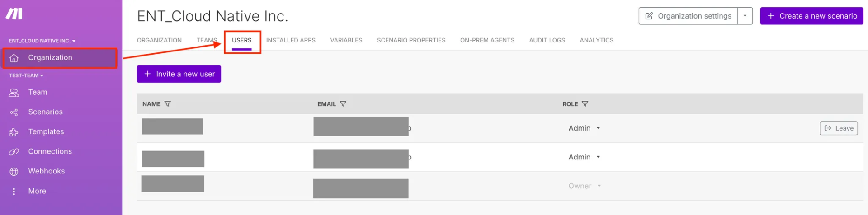
Task: Filter the Role column
Action: (x=585, y=104)
